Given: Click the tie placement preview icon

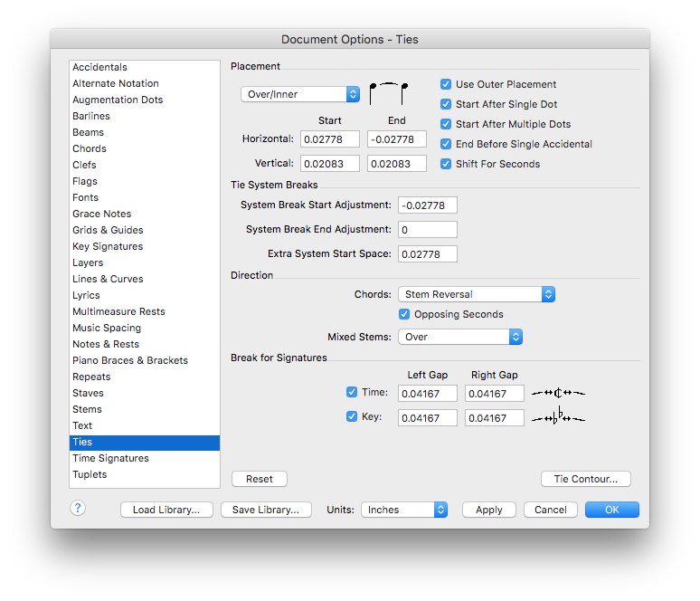Looking at the screenshot, I should pyautogui.click(x=388, y=94).
